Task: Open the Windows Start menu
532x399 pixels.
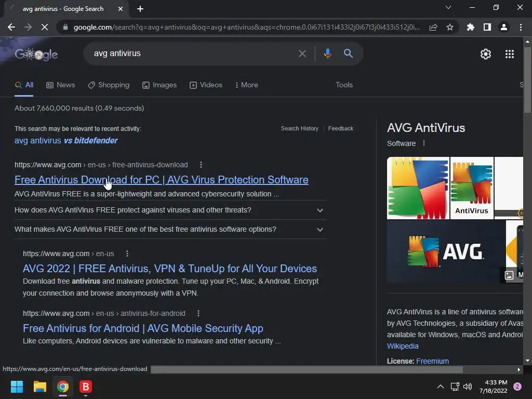Action: (17, 387)
